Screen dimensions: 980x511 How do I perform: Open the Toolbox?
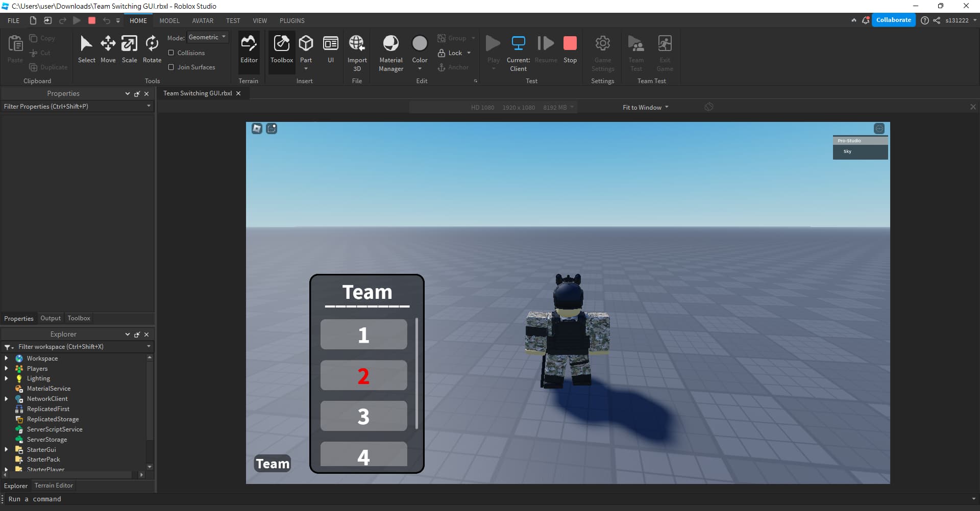[x=281, y=48]
